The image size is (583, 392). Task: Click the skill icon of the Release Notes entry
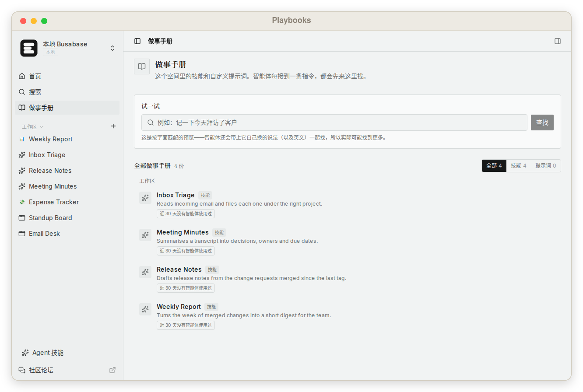pyautogui.click(x=145, y=272)
